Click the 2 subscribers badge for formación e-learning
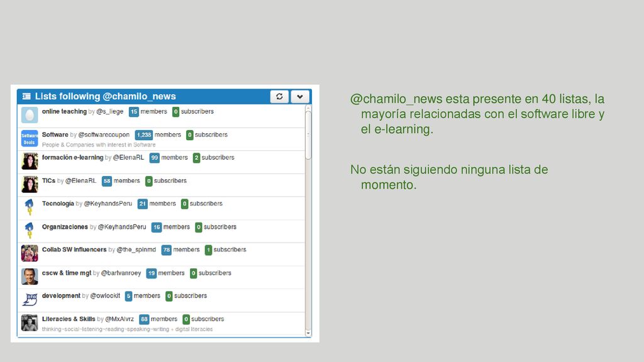Viewport: 644px width, 362px height. pyautogui.click(x=196, y=158)
